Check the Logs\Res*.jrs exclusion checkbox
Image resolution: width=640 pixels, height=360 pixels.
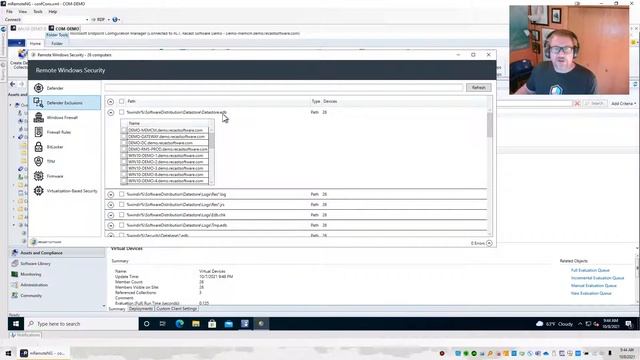tap(122, 204)
